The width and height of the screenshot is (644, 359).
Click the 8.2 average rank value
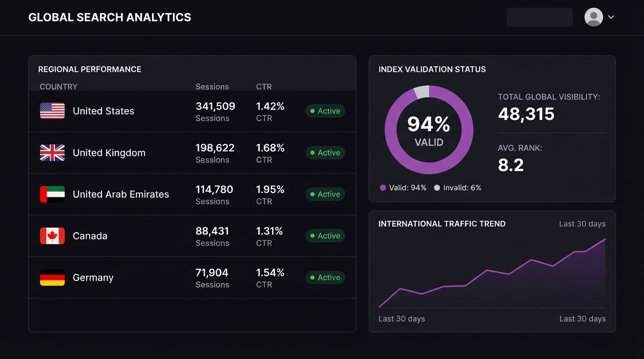[511, 165]
